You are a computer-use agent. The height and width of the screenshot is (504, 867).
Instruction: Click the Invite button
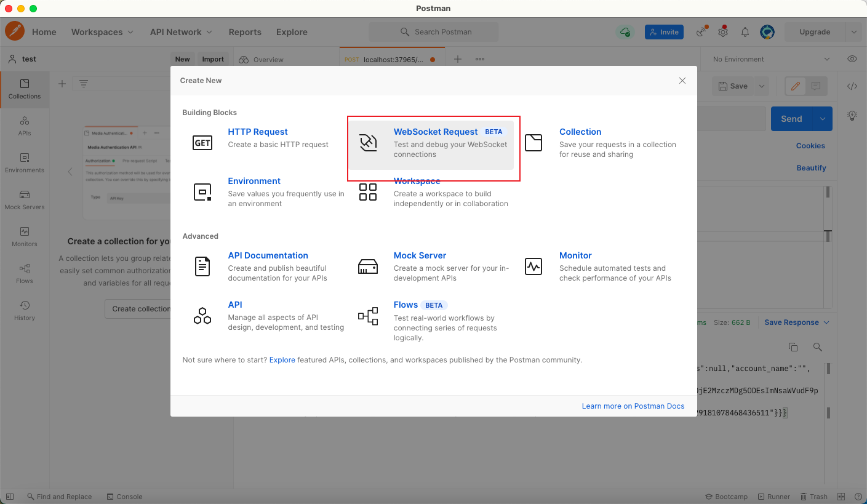point(664,32)
